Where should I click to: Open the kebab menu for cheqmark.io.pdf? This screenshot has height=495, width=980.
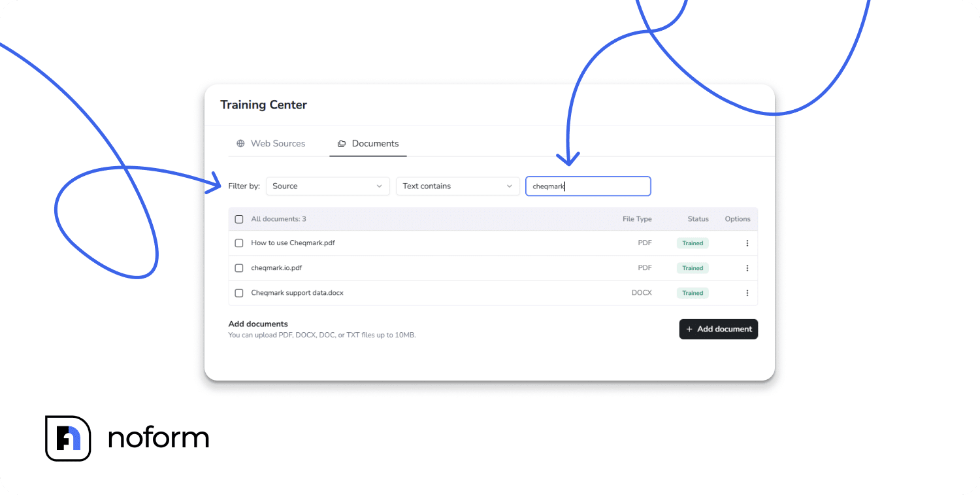pyautogui.click(x=747, y=267)
